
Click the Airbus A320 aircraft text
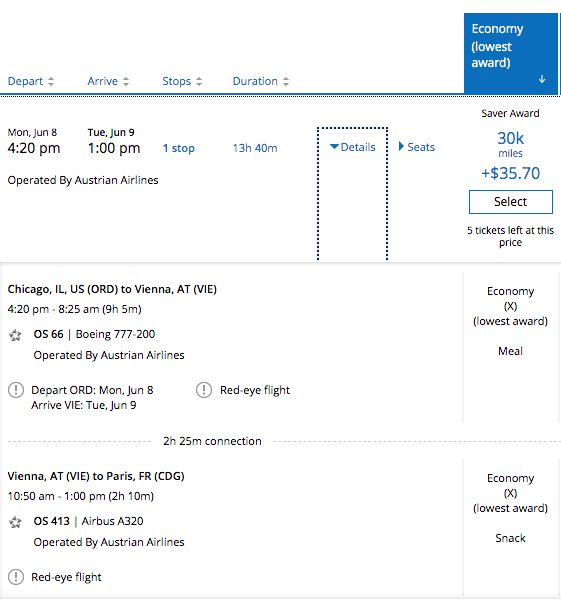[x=112, y=521]
